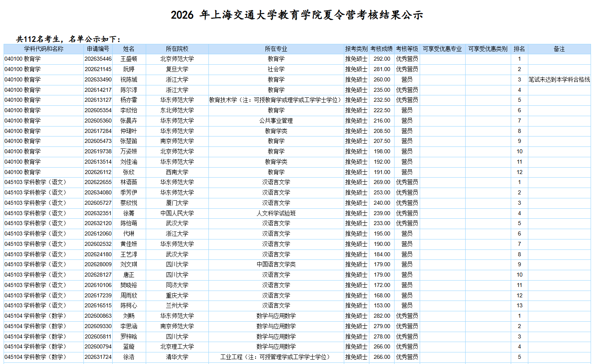Click the 姓名 column header

tap(129, 49)
